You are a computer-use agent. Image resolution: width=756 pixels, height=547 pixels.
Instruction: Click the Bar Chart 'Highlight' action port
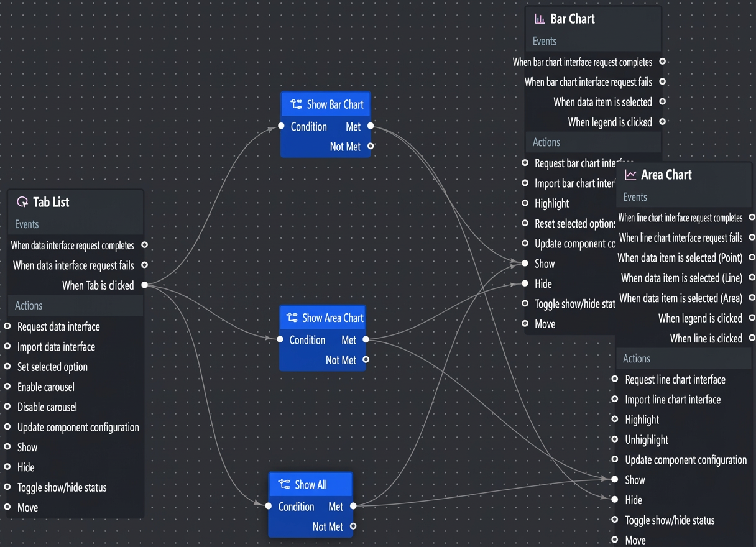click(x=525, y=203)
